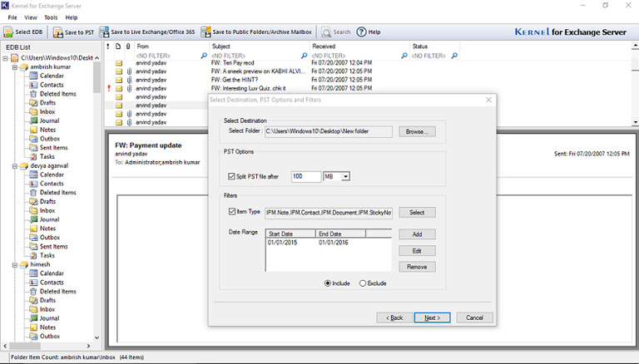
Task: Click the envelope icon of 'FW: Get the HINT?'
Action: (119, 80)
